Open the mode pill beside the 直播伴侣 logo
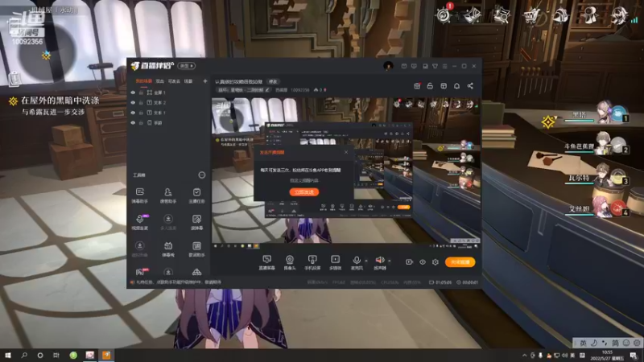Viewport: 644px width, 362px height. point(187,66)
